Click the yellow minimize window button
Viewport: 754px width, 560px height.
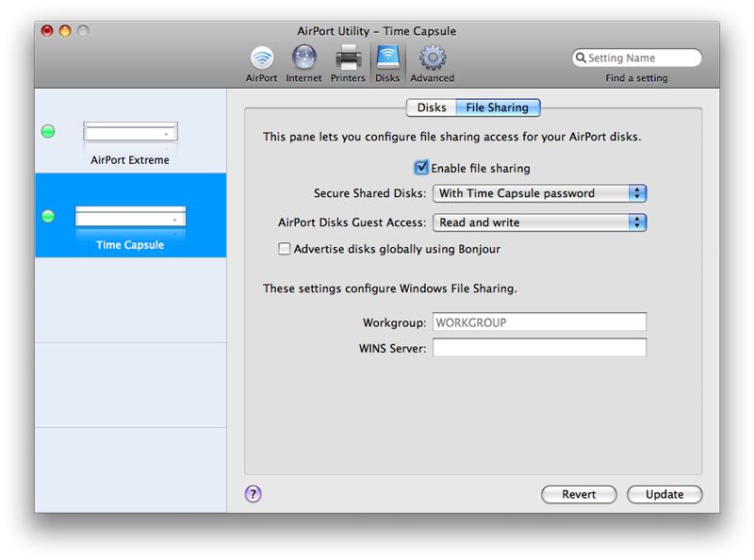(65, 31)
